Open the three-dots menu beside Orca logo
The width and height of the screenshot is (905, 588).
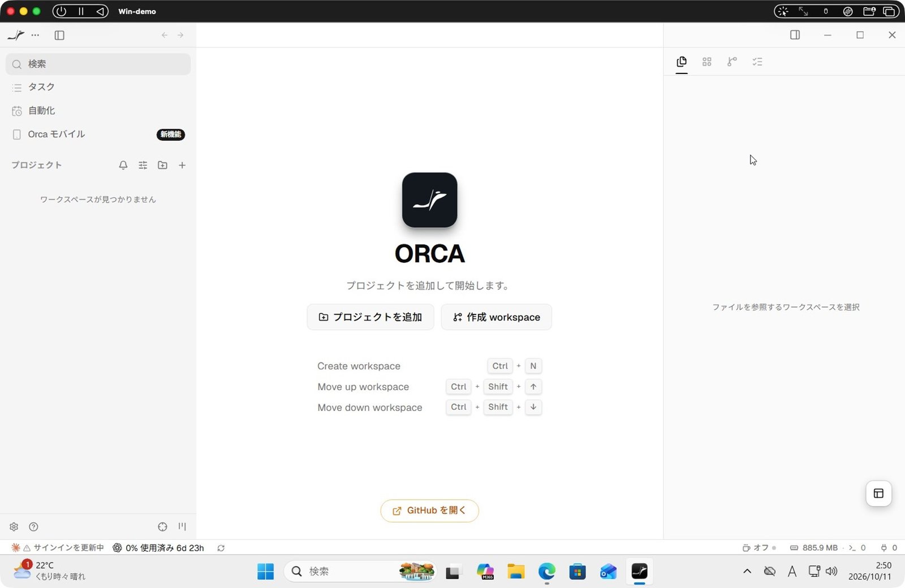pos(35,35)
